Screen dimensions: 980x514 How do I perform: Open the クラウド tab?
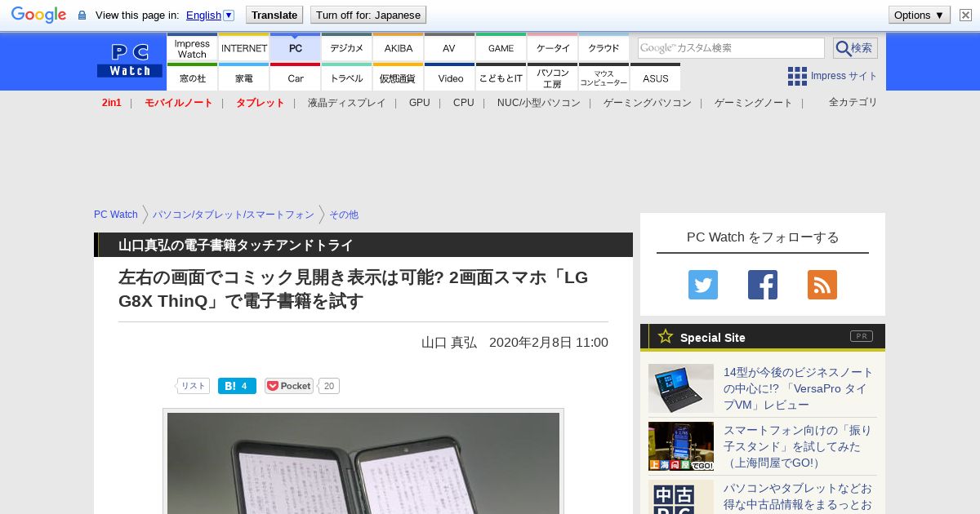pos(604,47)
